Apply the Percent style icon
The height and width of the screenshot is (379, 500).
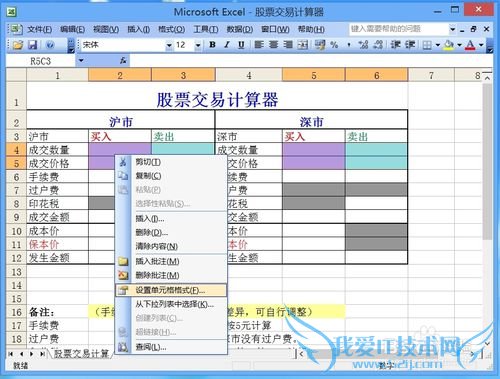coord(334,45)
